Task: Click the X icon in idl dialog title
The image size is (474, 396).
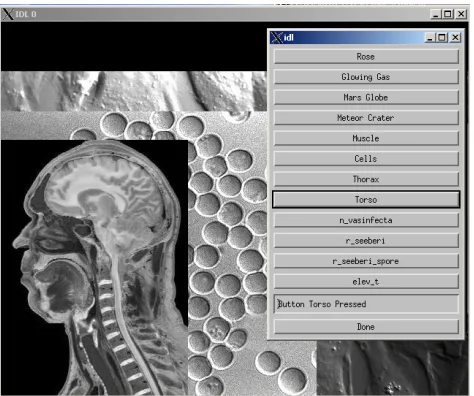Action: [276, 37]
